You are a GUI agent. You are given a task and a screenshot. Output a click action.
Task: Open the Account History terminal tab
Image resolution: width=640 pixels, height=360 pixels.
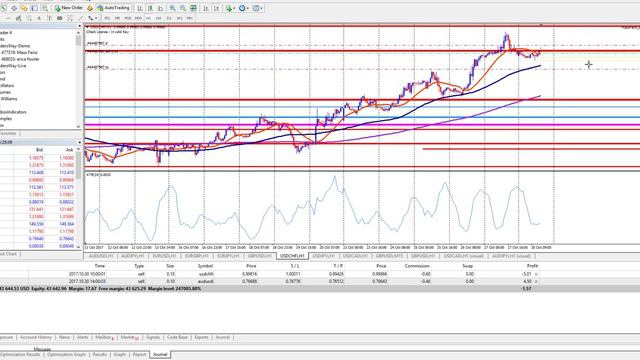(36, 337)
